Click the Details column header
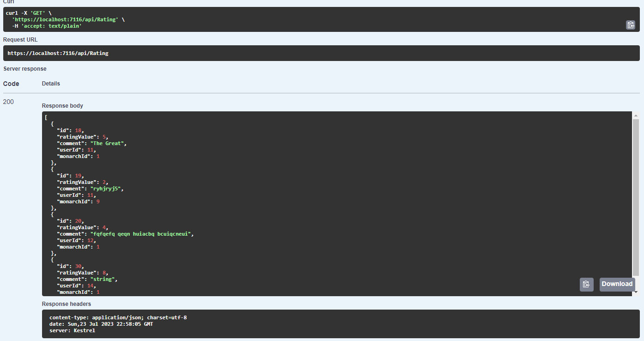This screenshot has height=341, width=644. click(51, 83)
